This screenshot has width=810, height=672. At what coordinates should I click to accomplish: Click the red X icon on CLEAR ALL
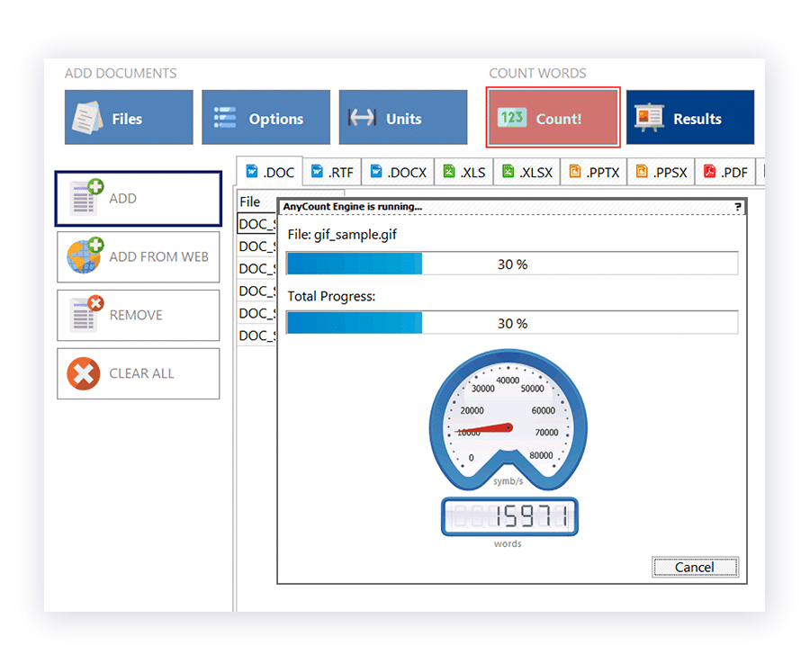click(x=83, y=373)
